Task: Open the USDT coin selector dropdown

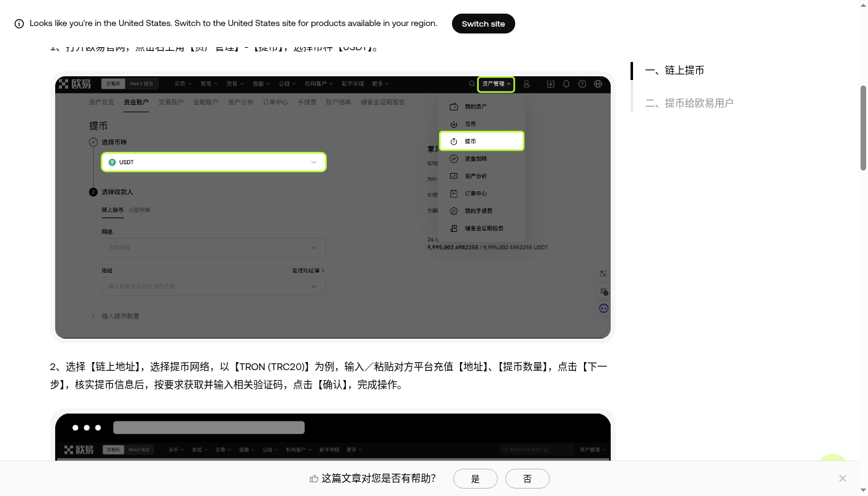Action: tap(213, 162)
